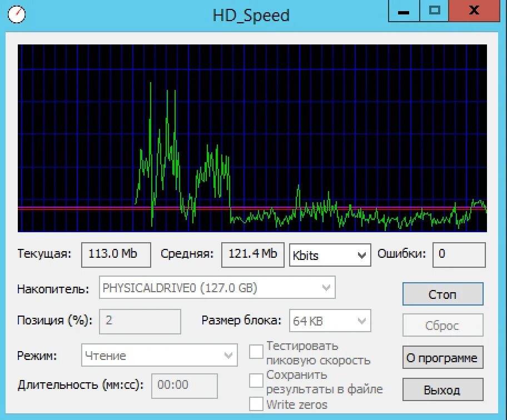This screenshot has height=420, width=507.
Task: Maximize the HD_Speed window
Action: click(x=434, y=11)
